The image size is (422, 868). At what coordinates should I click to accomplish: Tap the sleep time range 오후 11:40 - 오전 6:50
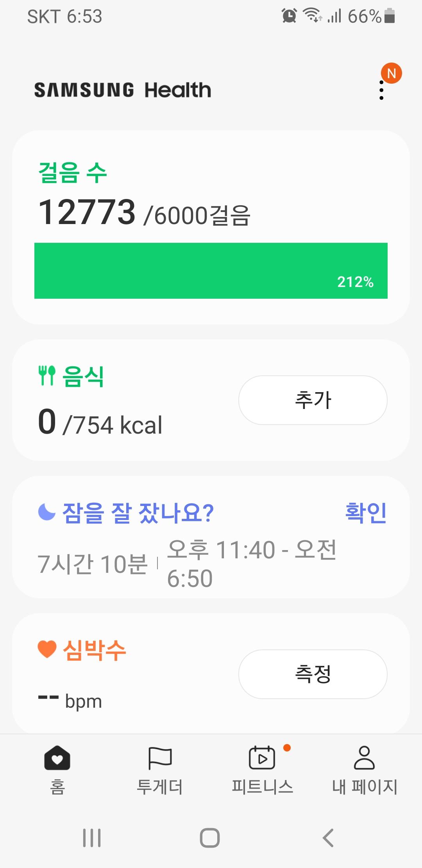[x=252, y=563]
